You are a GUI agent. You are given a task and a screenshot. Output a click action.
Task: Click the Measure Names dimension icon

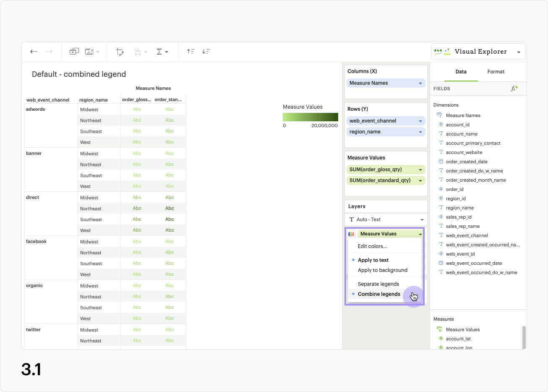pos(439,115)
